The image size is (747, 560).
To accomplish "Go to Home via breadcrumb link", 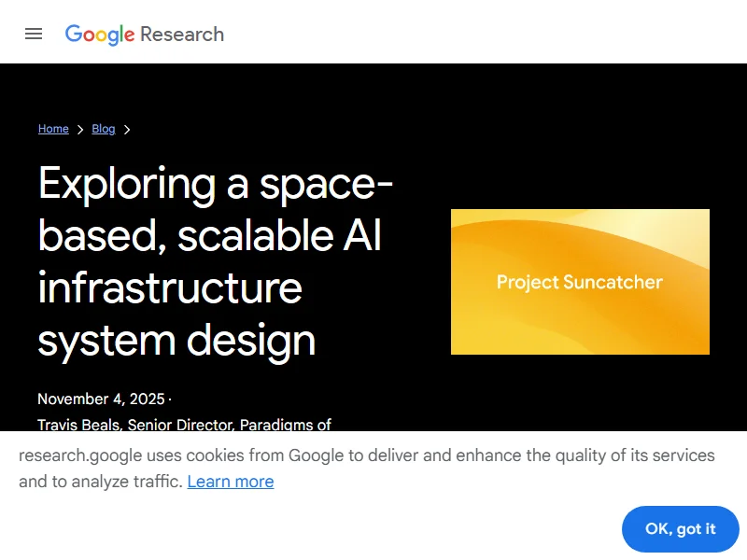I will point(53,129).
